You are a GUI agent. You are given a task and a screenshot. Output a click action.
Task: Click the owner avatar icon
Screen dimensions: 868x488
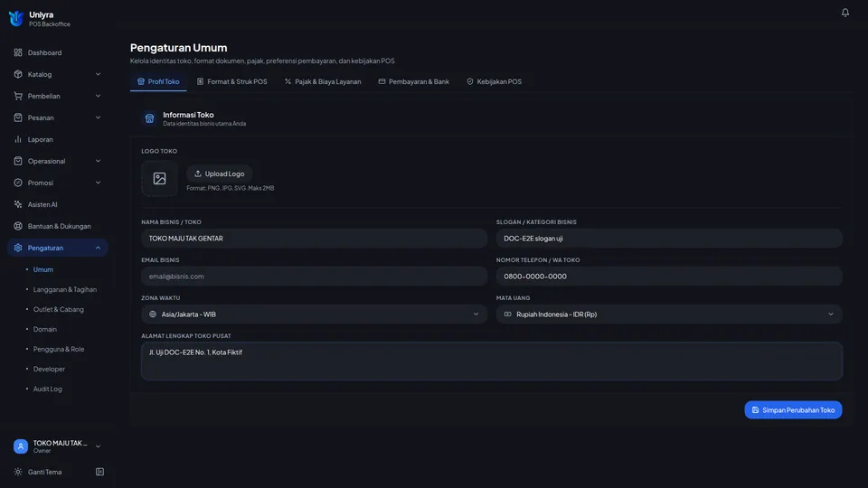[21, 446]
